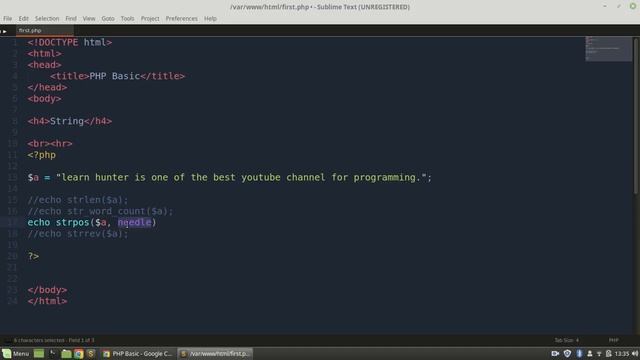Viewport: 640px width, 360px height.
Task: Open the PHP syntax selector in status bar
Action: point(613,340)
